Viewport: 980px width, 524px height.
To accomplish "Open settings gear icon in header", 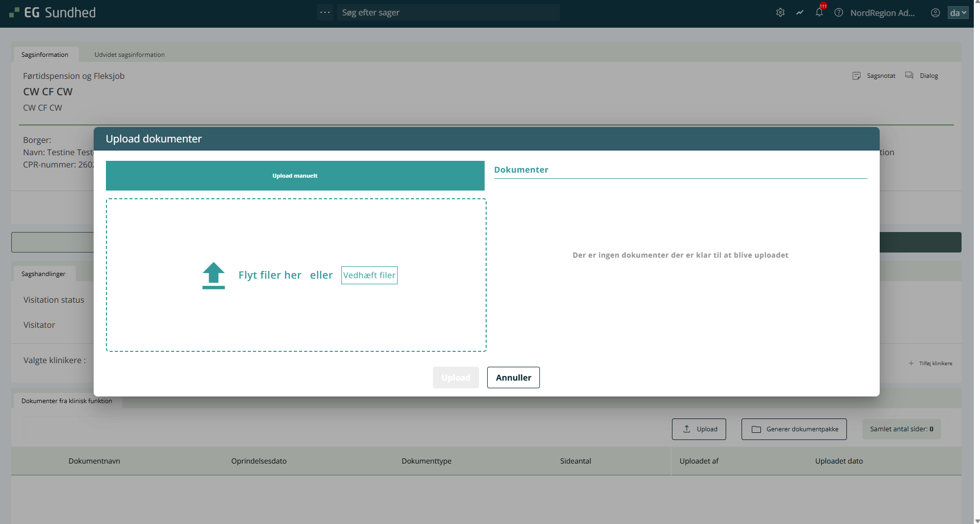I will pyautogui.click(x=780, y=13).
